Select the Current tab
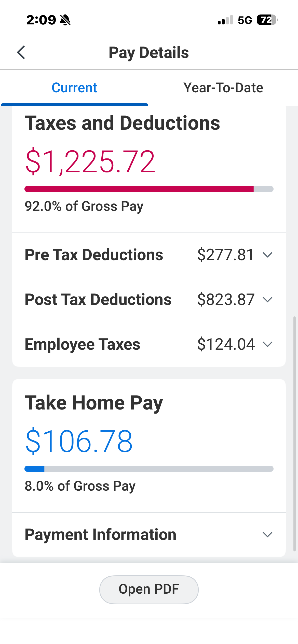The width and height of the screenshot is (298, 644). (74, 88)
